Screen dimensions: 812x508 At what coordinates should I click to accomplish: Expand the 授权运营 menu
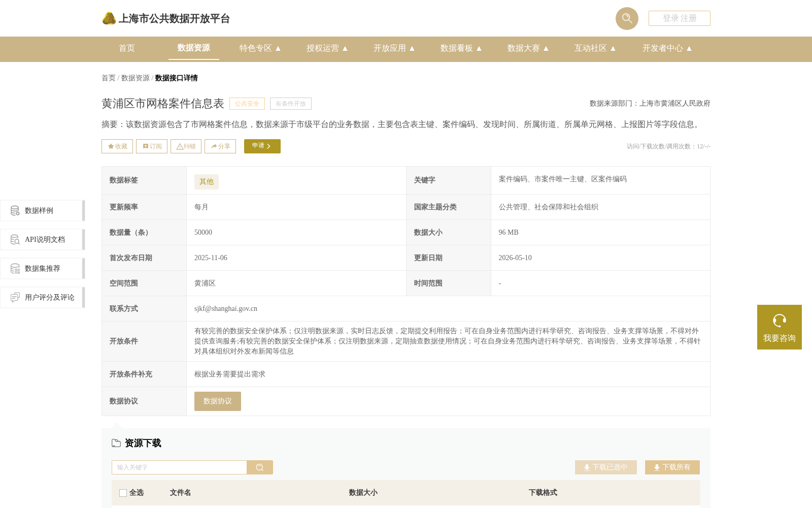pyautogui.click(x=327, y=48)
